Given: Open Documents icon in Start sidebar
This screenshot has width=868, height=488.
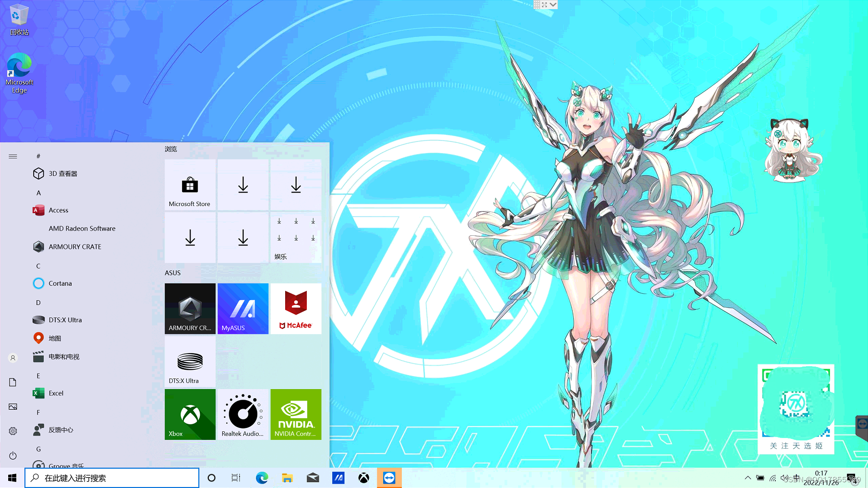Looking at the screenshot, I should (13, 382).
